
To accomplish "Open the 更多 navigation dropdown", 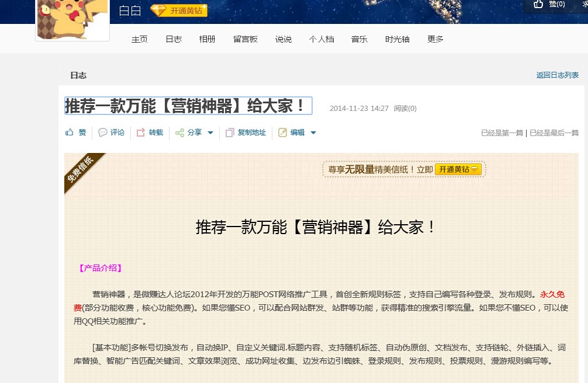I will (435, 39).
